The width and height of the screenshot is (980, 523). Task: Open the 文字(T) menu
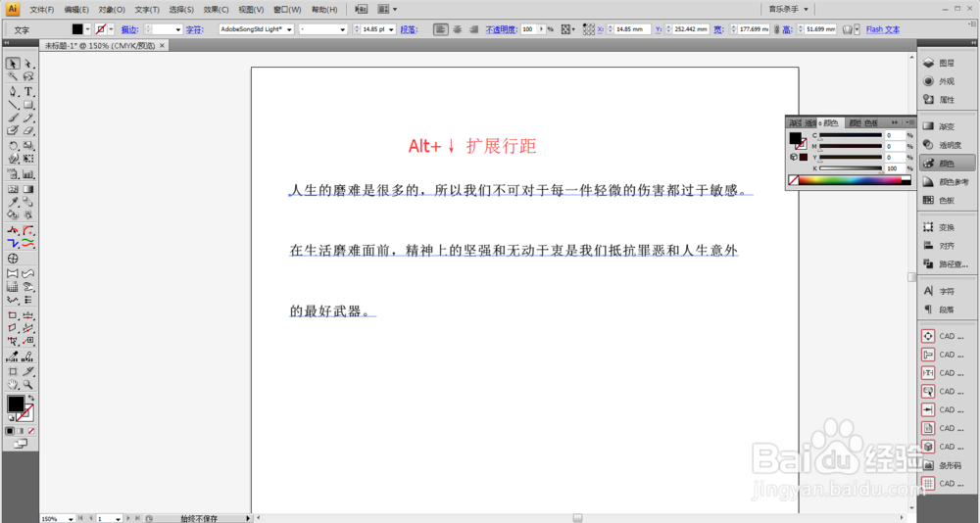pyautogui.click(x=147, y=10)
